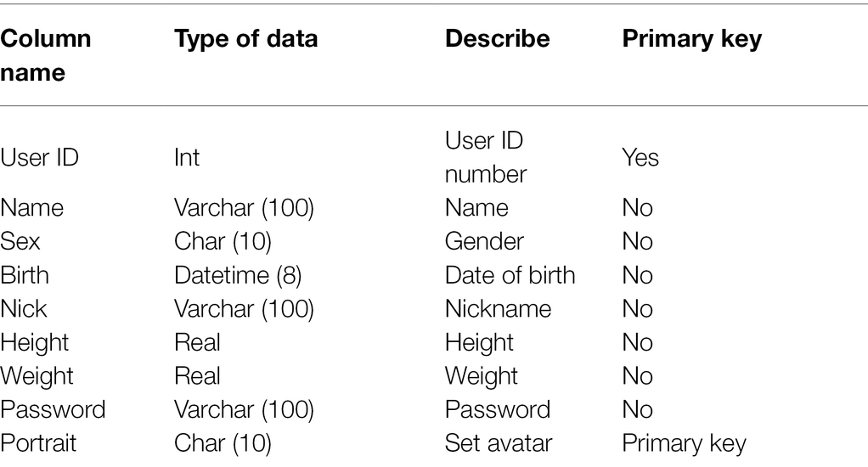Select the Type of data header
The image size is (868, 467).
click(x=245, y=39)
